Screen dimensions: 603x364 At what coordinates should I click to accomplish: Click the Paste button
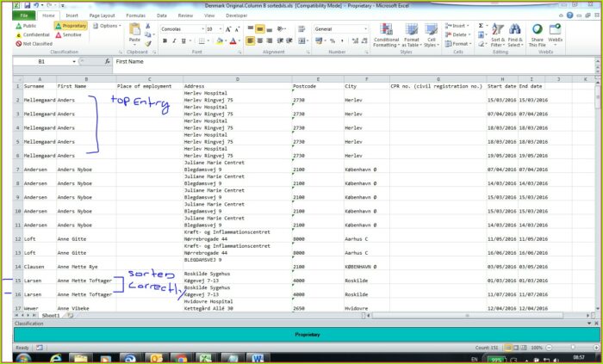pyautogui.click(x=134, y=33)
